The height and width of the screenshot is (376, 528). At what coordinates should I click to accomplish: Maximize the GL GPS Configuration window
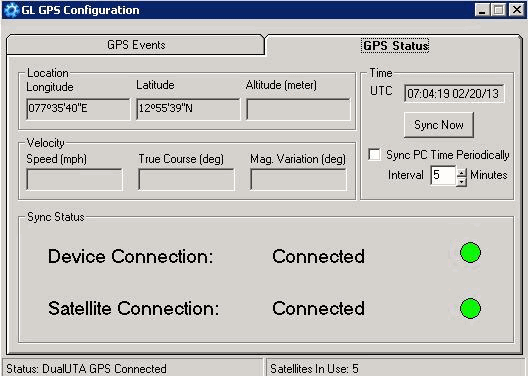tap(498, 10)
